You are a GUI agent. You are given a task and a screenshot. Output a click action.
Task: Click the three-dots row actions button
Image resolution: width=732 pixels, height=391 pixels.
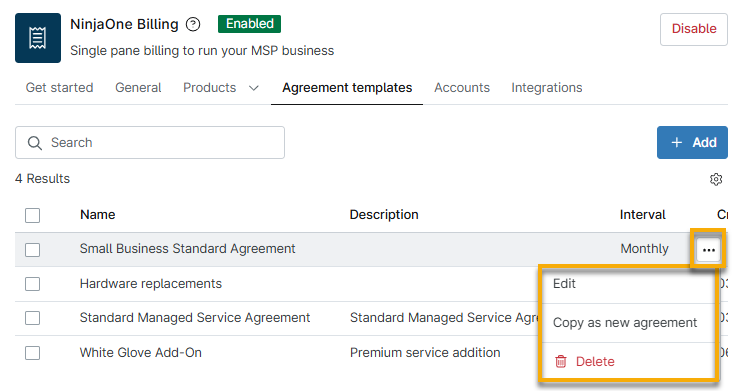[708, 250]
